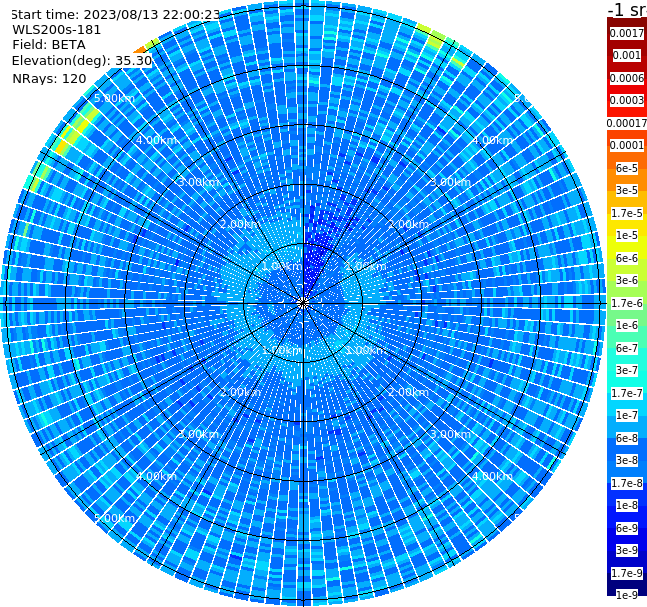Select the 1e-7 colorbar tick label

click(x=627, y=415)
